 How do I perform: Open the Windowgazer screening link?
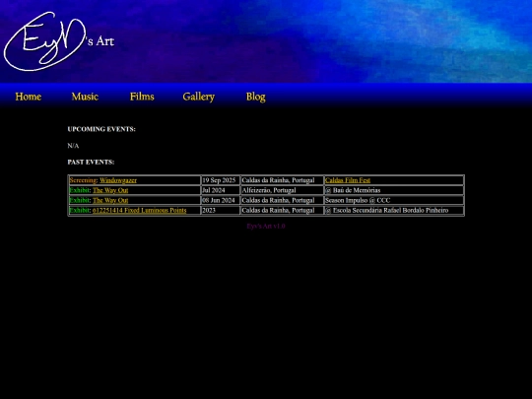(x=118, y=180)
